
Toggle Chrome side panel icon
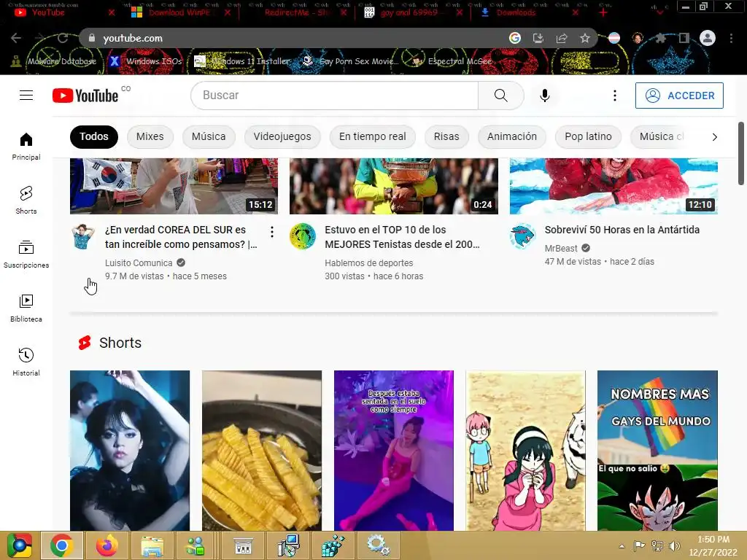pos(684,38)
